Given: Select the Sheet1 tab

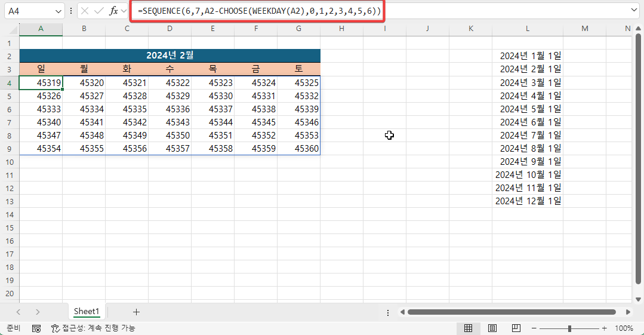Looking at the screenshot, I should click(87, 312).
